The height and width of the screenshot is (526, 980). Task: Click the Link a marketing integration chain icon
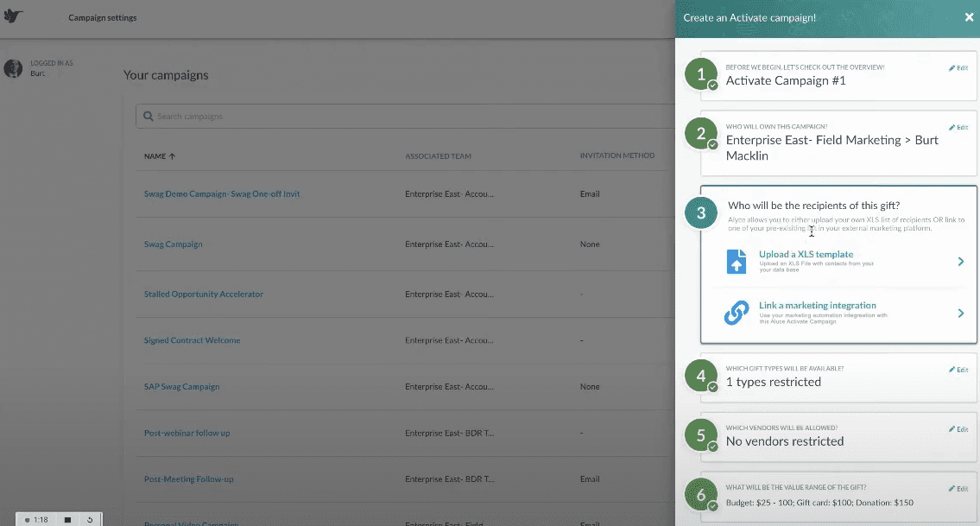pos(737,313)
